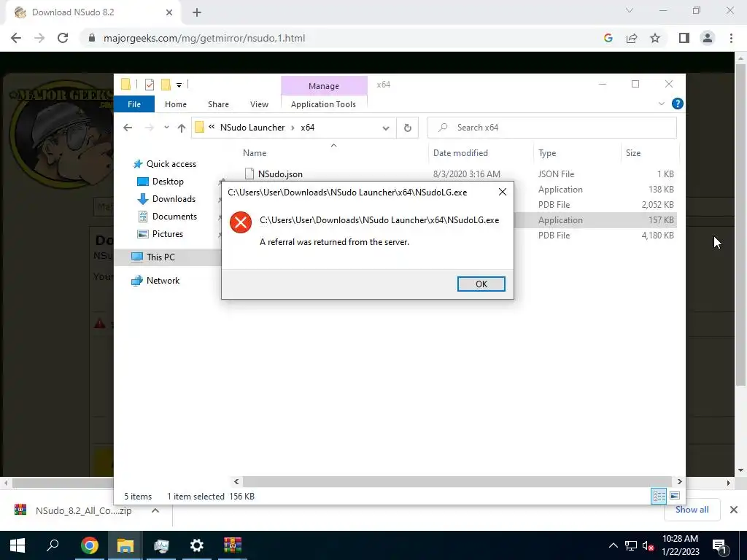The height and width of the screenshot is (560, 747).
Task: Open the Home ribbon tab
Action: pos(176,104)
